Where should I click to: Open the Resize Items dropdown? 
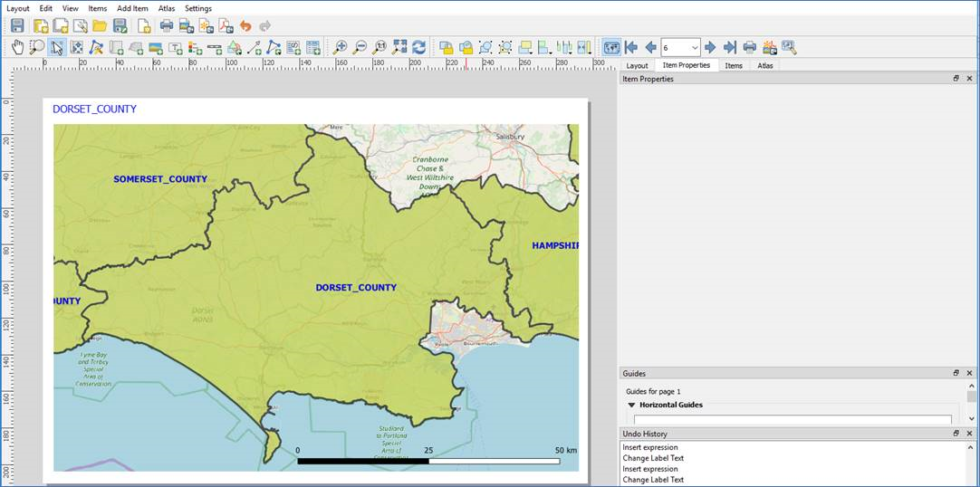coord(584,47)
